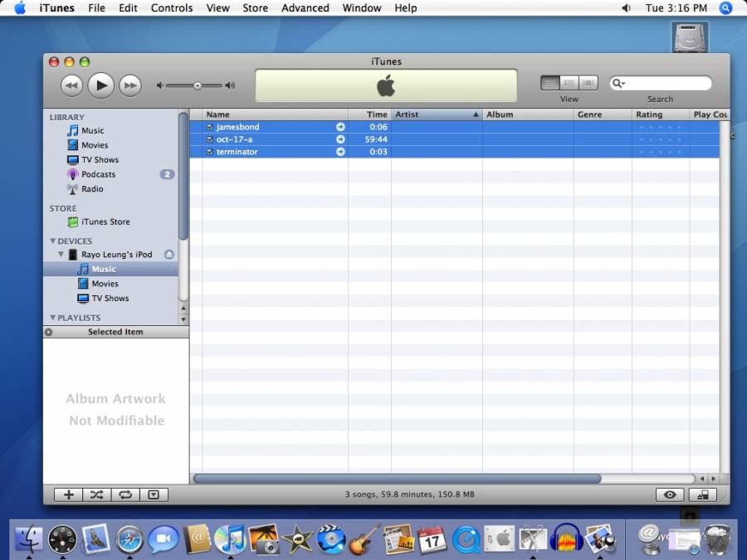Image resolution: width=747 pixels, height=560 pixels.
Task: Click the horizontal scrollbar of song list
Action: pos(397,479)
